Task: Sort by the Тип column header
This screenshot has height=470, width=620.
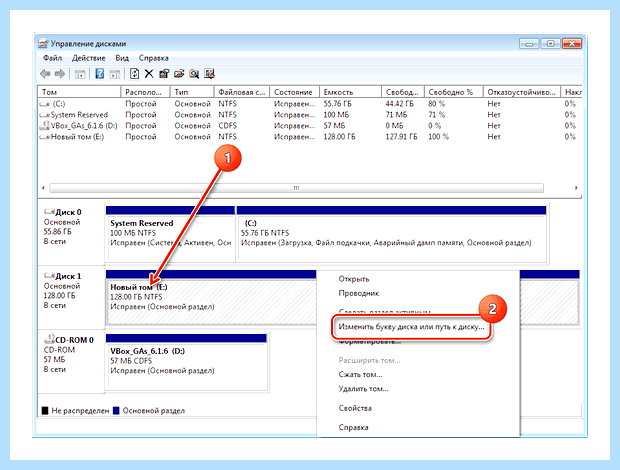Action: click(192, 92)
